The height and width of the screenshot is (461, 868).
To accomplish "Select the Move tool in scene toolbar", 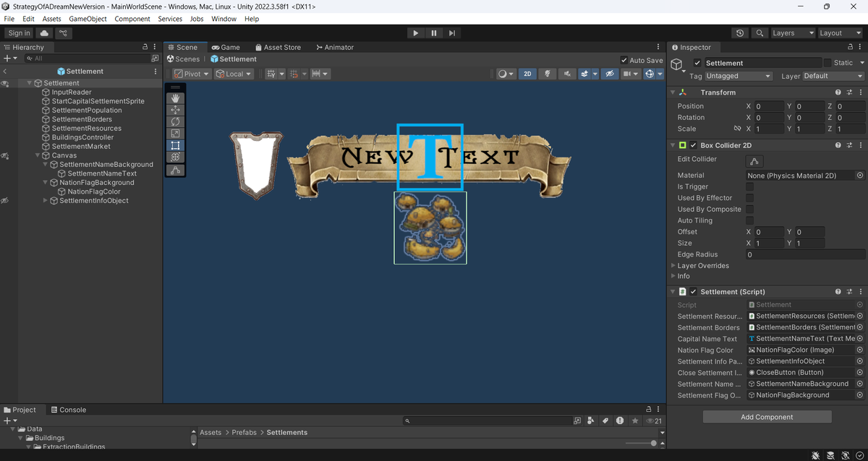I will point(175,110).
